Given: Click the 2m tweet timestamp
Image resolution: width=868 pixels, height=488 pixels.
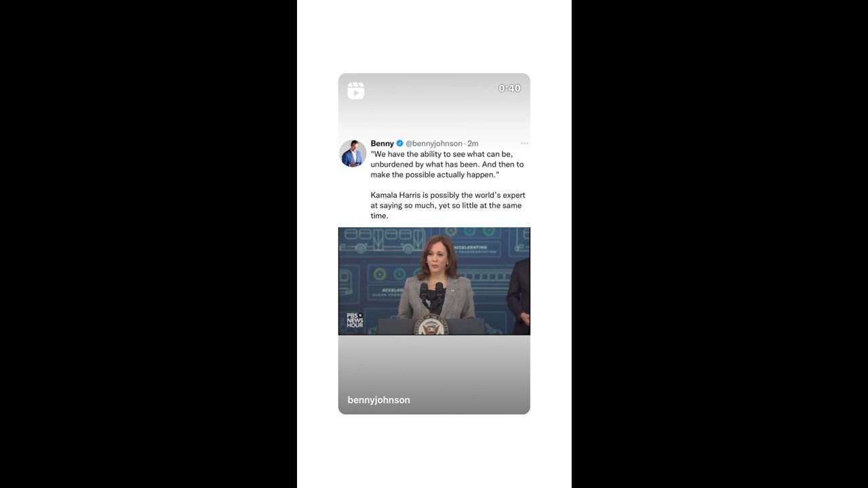Looking at the screenshot, I should click(473, 144).
